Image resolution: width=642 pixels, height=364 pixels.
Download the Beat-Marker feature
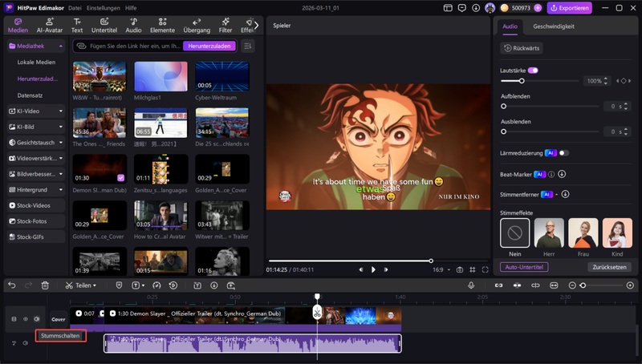click(562, 174)
